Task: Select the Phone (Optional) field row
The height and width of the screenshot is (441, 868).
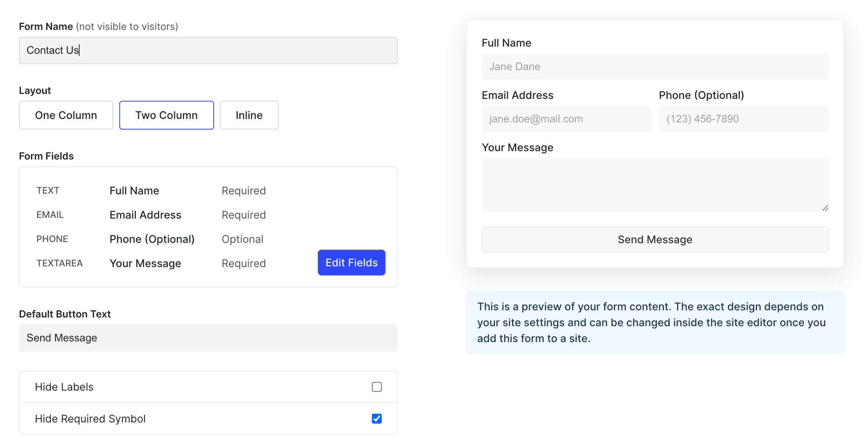Action: 151,239
